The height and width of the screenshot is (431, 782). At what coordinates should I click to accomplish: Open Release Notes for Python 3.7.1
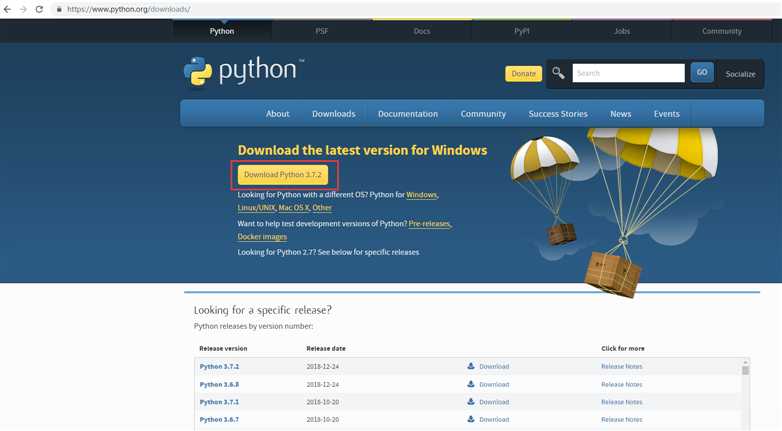(x=621, y=402)
